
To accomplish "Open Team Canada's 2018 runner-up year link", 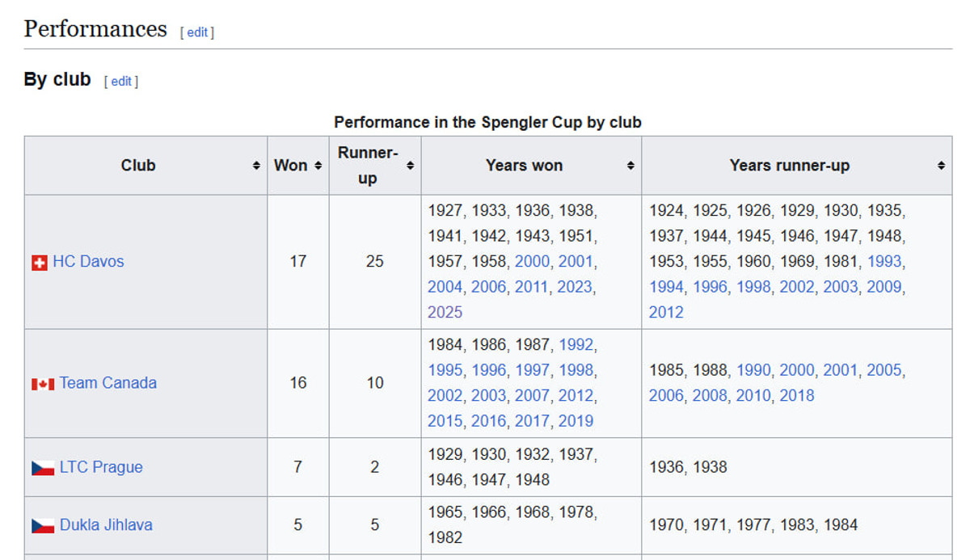I will click(797, 396).
